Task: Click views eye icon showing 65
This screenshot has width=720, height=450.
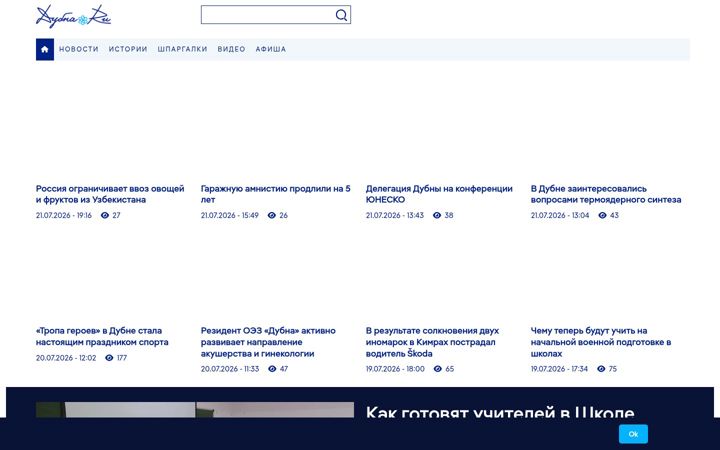Action: click(438, 369)
